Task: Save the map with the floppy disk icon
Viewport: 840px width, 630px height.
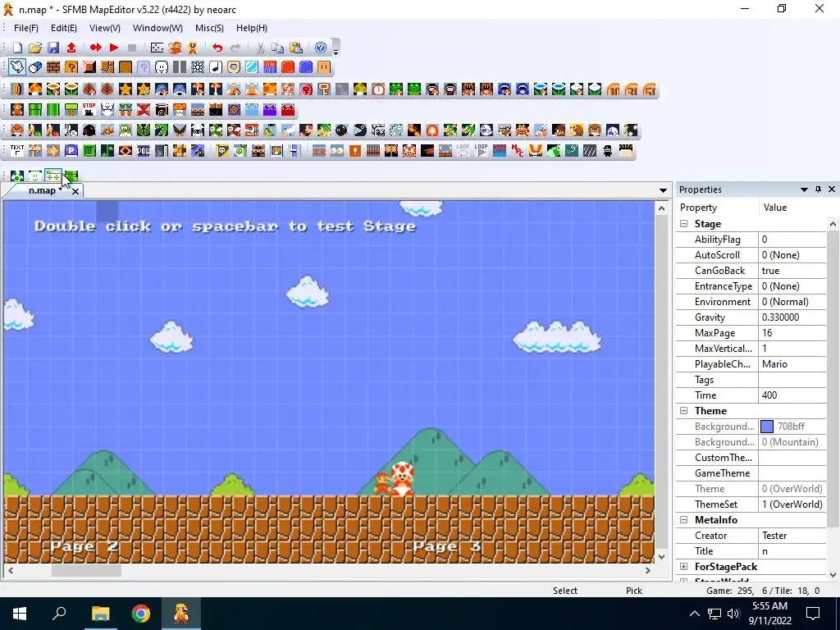Action: 53,48
